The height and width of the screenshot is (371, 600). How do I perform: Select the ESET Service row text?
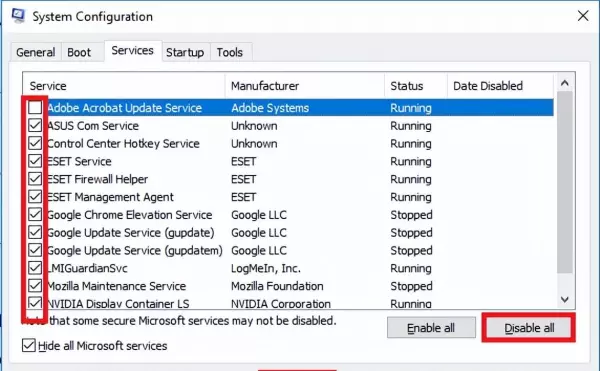pos(79,161)
